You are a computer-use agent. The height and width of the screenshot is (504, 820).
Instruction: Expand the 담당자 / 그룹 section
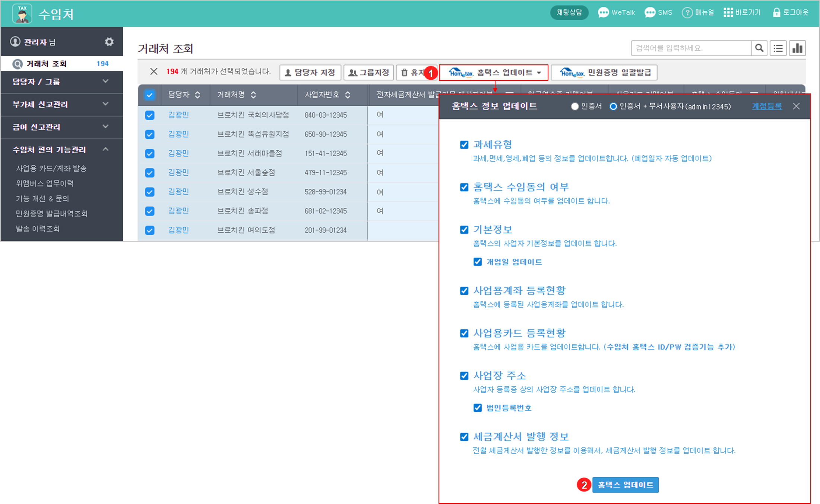pos(106,81)
